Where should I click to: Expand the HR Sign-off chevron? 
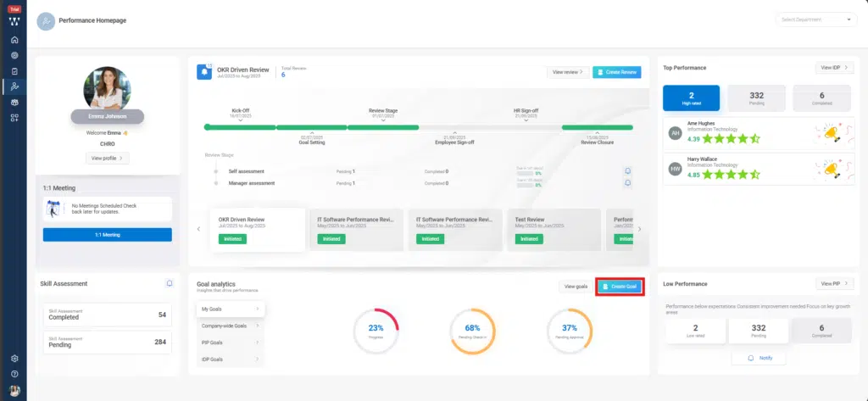[526, 120]
